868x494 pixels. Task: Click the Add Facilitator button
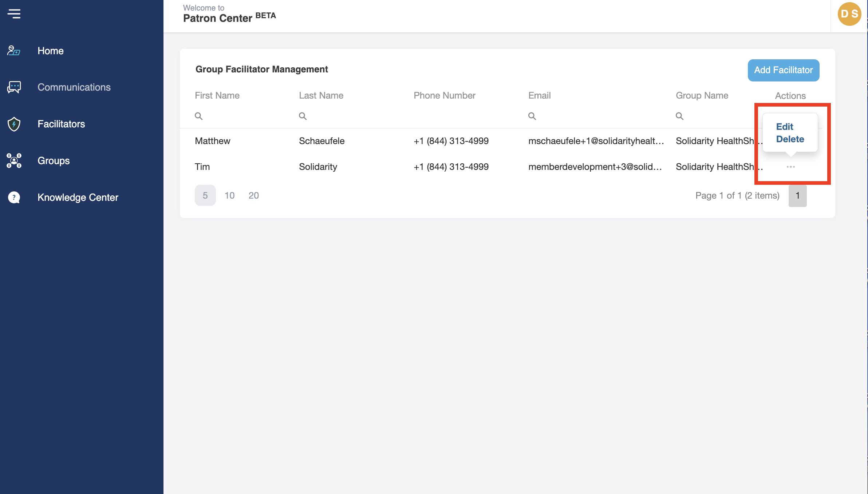tap(783, 70)
